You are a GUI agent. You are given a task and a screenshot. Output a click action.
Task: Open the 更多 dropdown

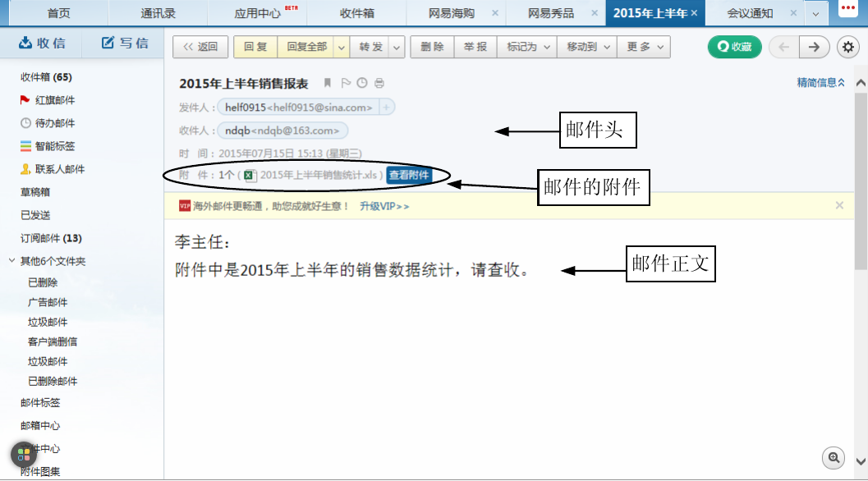point(645,47)
